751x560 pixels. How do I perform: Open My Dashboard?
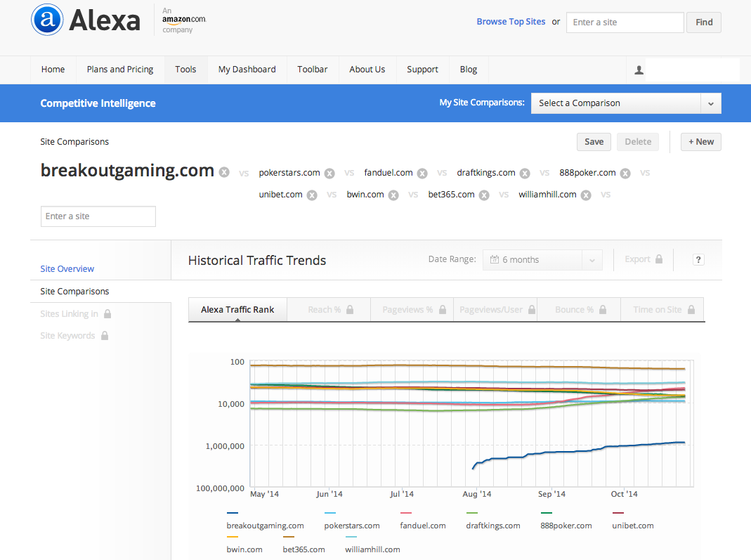click(247, 70)
